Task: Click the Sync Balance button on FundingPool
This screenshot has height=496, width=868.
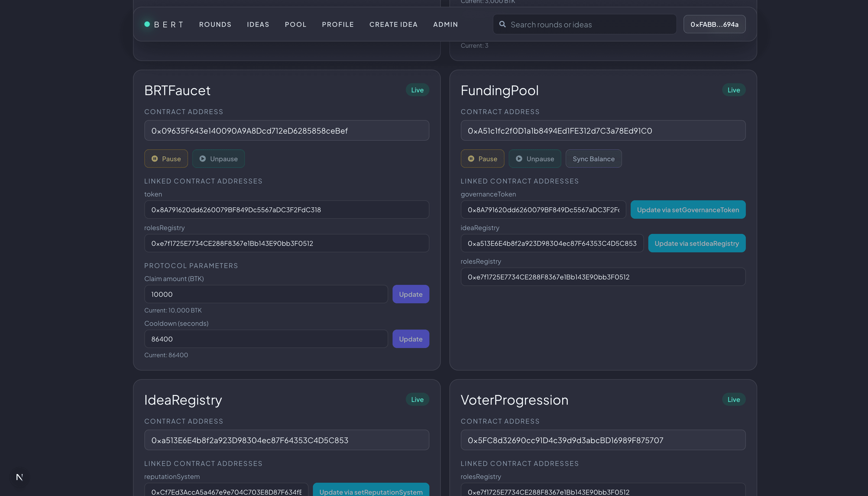Action: tap(593, 158)
